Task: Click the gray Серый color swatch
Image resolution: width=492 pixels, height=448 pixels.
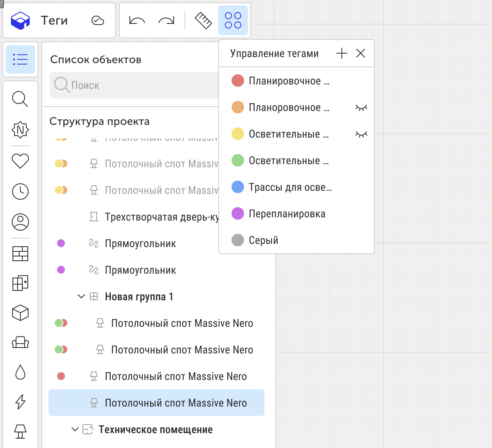Action: click(238, 240)
